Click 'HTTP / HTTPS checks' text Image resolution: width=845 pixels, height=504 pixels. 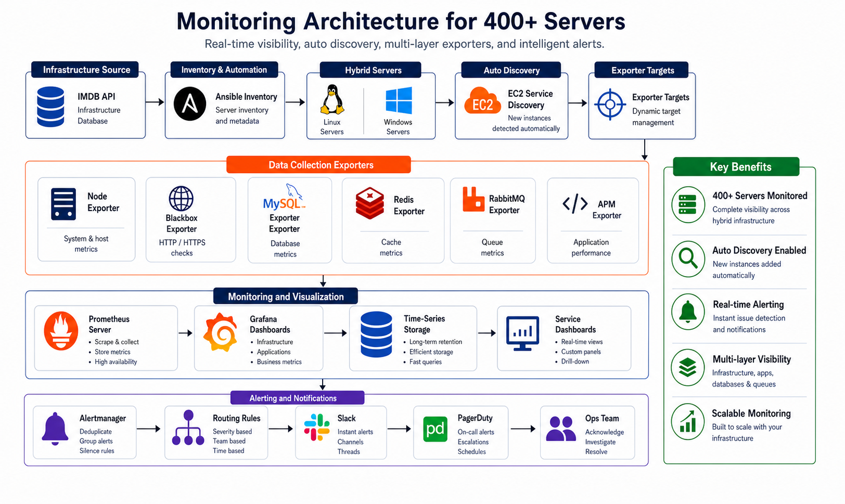pos(182,248)
